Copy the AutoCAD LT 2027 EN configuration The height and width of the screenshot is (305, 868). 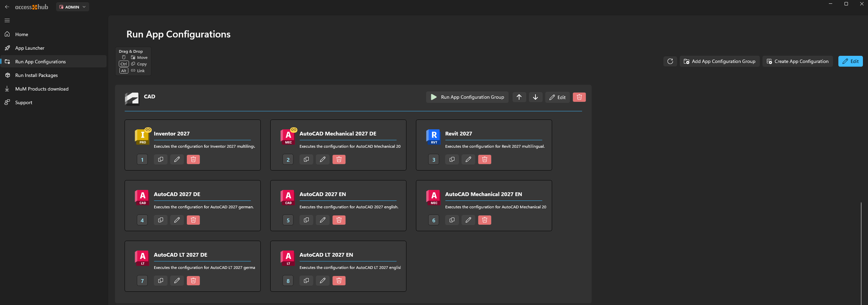tap(306, 280)
